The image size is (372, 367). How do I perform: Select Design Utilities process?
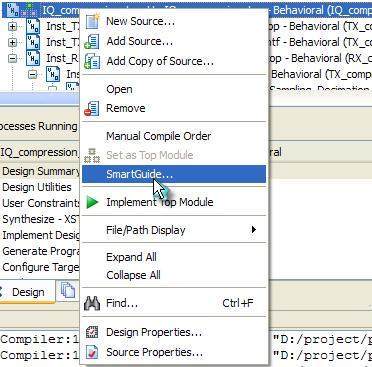click(37, 187)
